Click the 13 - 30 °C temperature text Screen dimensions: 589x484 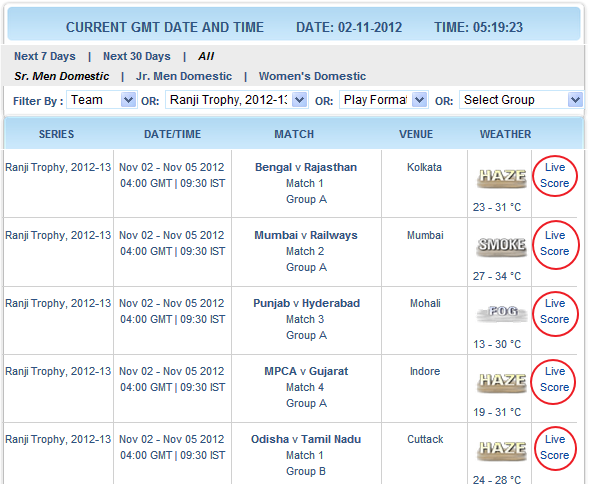tap(497, 344)
